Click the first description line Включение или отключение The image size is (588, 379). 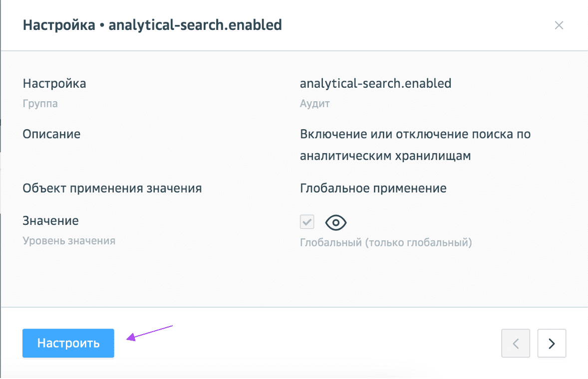[415, 134]
